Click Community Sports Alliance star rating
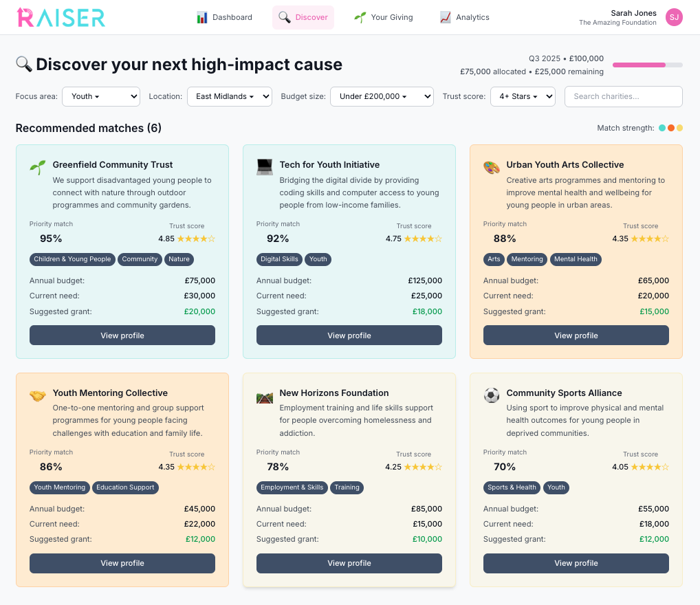700x605 pixels. (650, 467)
